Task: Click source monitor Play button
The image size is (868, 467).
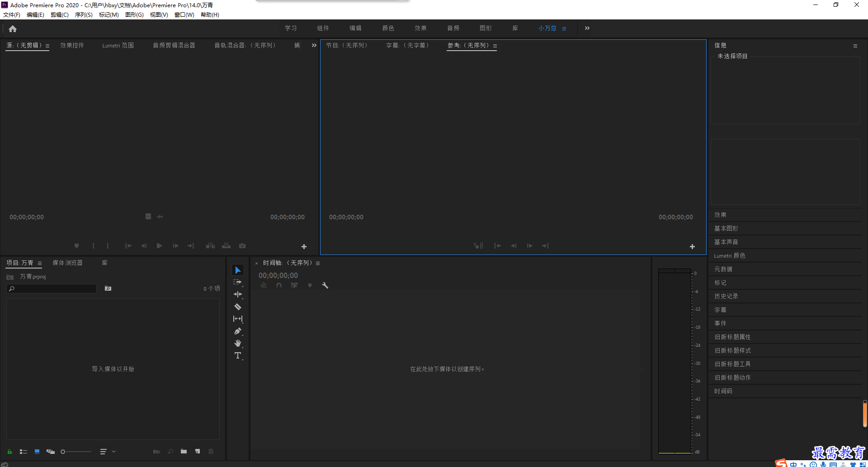Action: tap(159, 246)
